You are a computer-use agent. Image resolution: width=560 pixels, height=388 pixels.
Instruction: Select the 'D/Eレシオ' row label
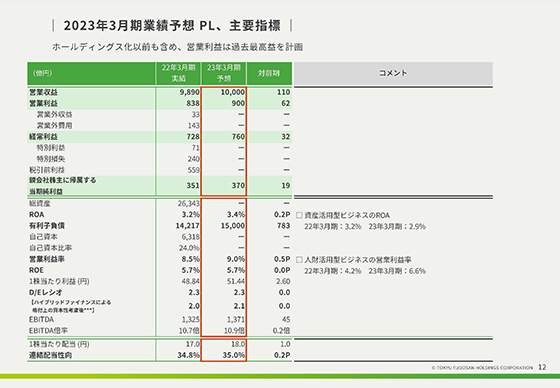pos(46,292)
